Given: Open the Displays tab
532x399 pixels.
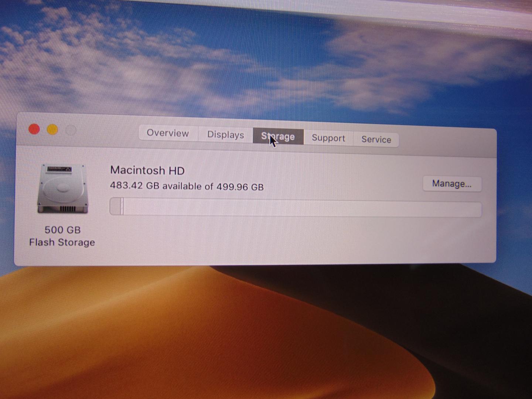Looking at the screenshot, I should (226, 134).
